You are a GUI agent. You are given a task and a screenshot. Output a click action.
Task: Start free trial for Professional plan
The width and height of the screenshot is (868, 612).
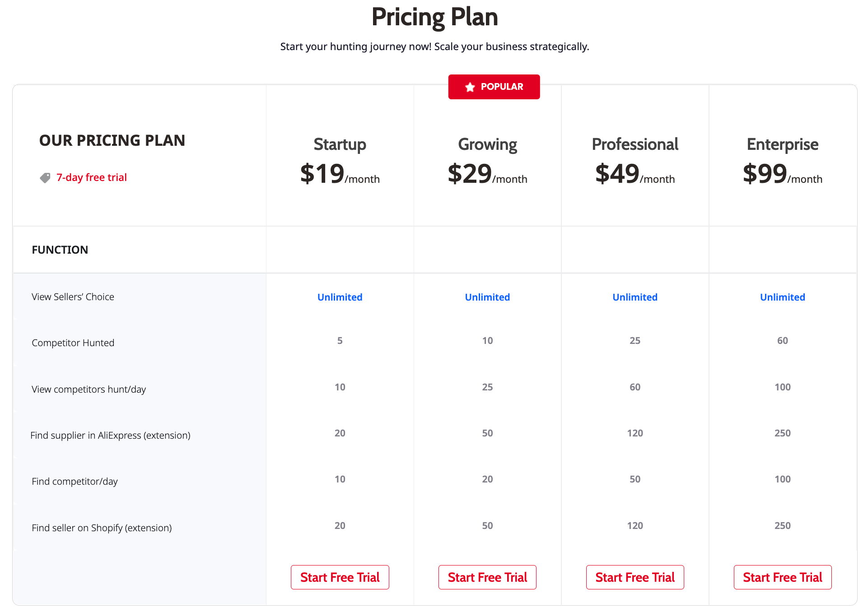click(x=635, y=577)
